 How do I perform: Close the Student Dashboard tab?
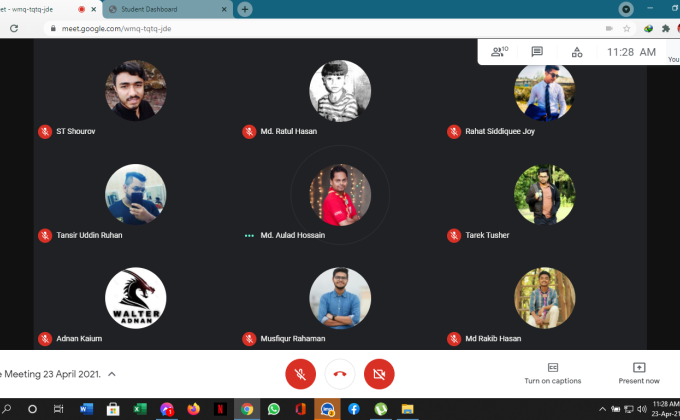[224, 9]
